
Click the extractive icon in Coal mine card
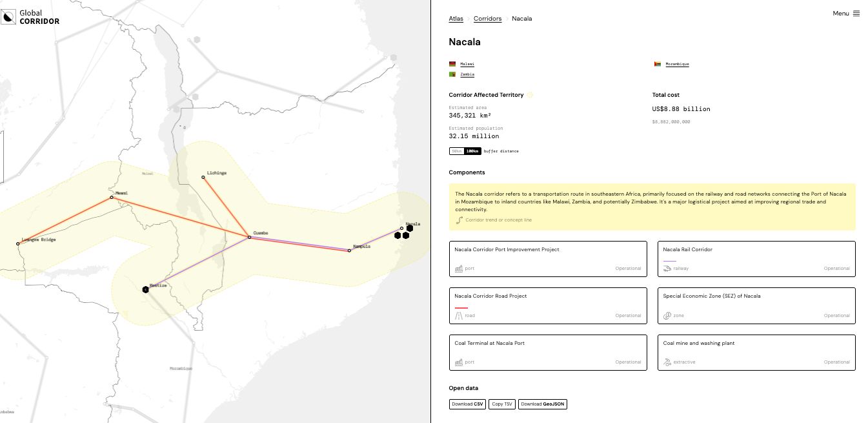pos(667,362)
